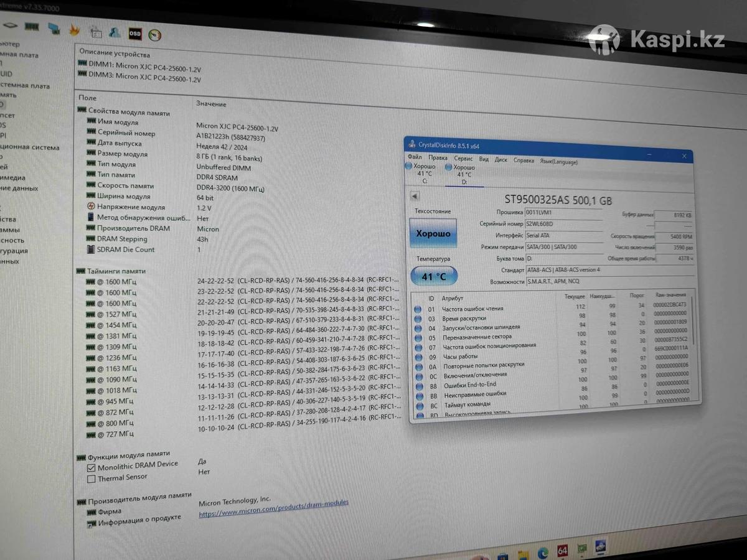Click the 41 °C temperature button

(434, 276)
